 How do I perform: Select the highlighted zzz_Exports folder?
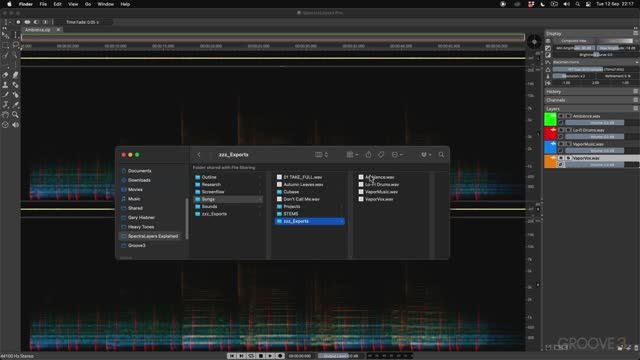310,221
